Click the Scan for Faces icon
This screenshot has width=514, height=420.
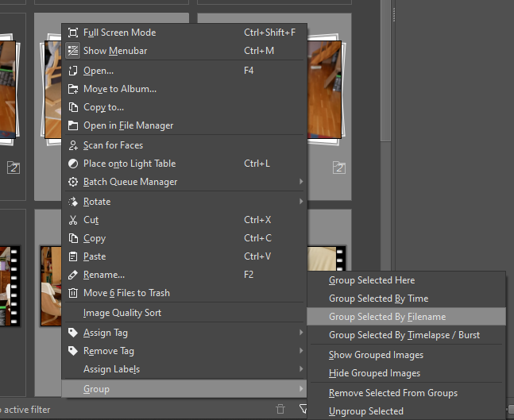[73, 145]
